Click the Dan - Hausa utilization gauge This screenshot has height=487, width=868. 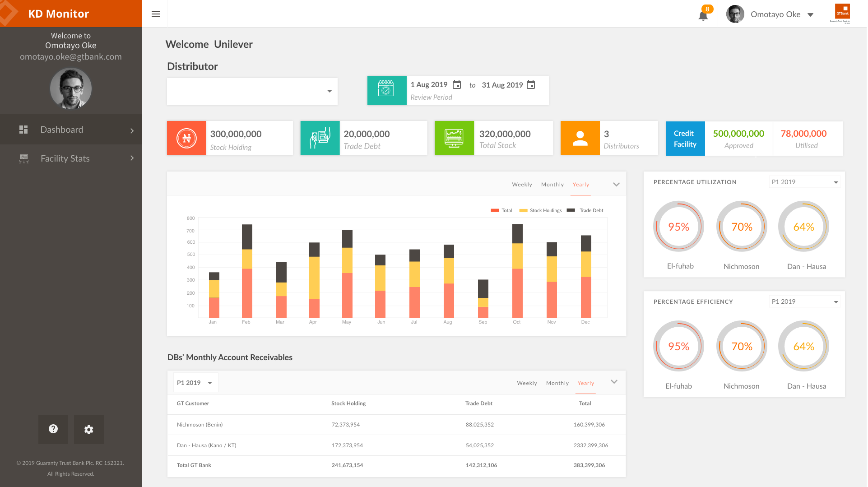tap(804, 227)
